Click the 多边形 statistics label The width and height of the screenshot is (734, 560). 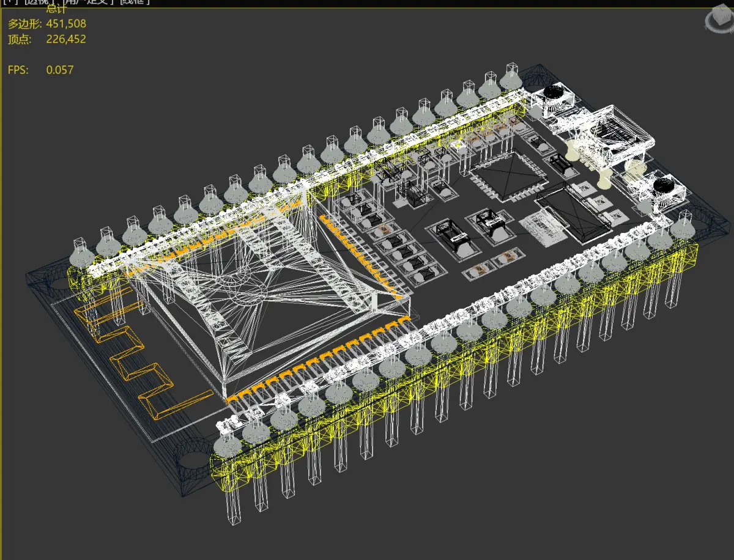[x=24, y=24]
